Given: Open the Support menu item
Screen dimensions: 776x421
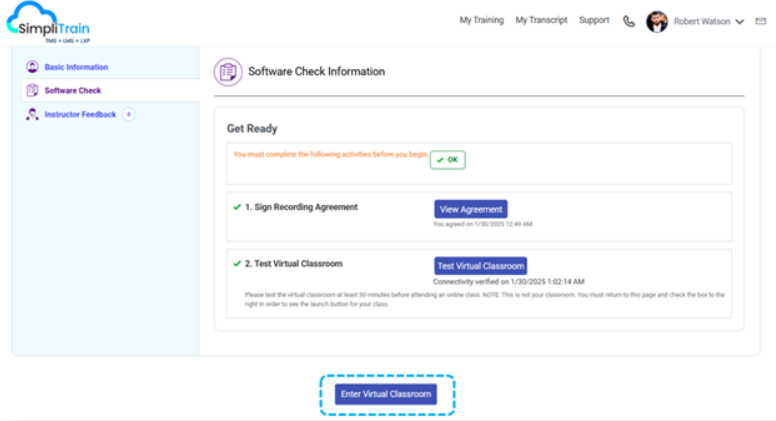Looking at the screenshot, I should click(594, 20).
